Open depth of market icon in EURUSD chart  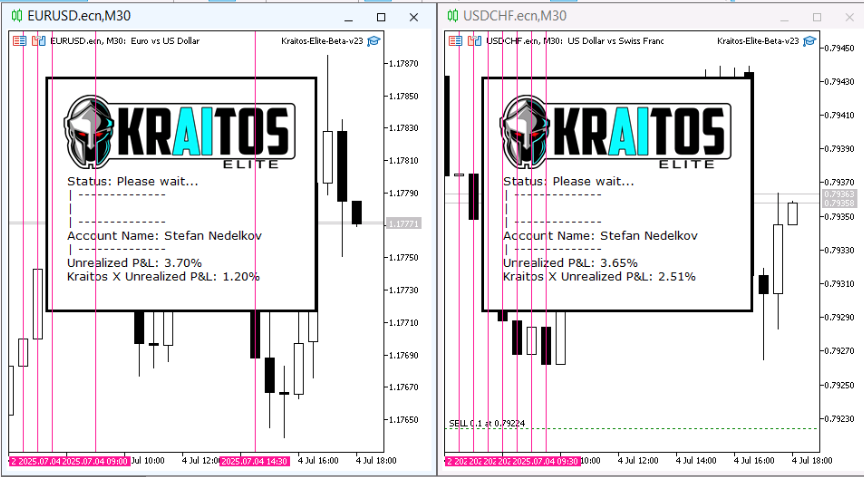coord(38,41)
